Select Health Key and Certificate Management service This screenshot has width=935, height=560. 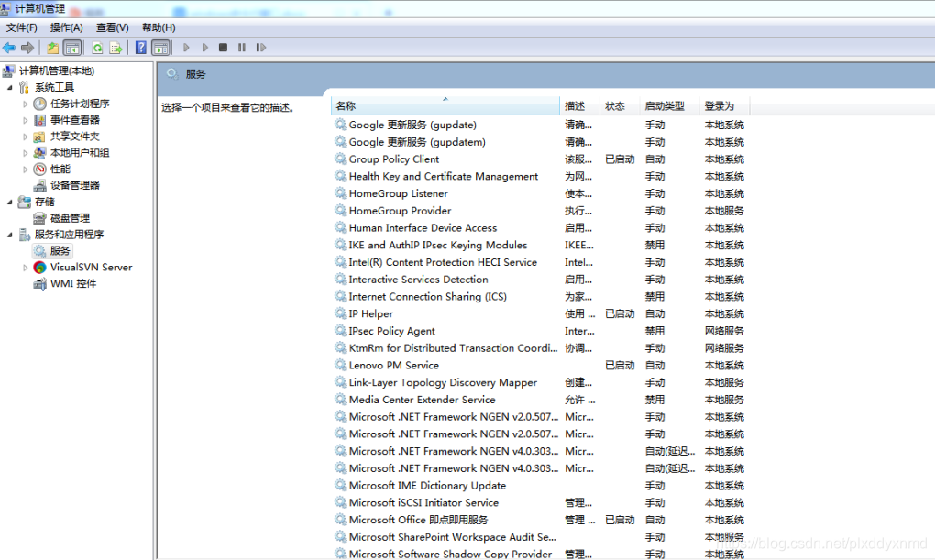pos(444,177)
